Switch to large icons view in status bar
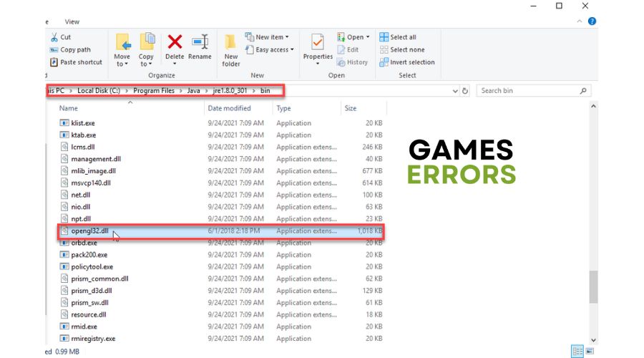Viewport: 644px width, 358px height. (x=590, y=351)
